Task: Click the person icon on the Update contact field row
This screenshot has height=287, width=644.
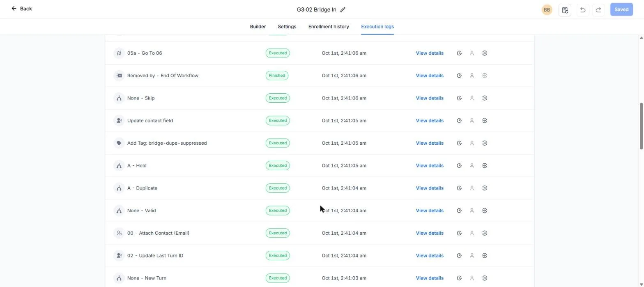Action: [472, 120]
